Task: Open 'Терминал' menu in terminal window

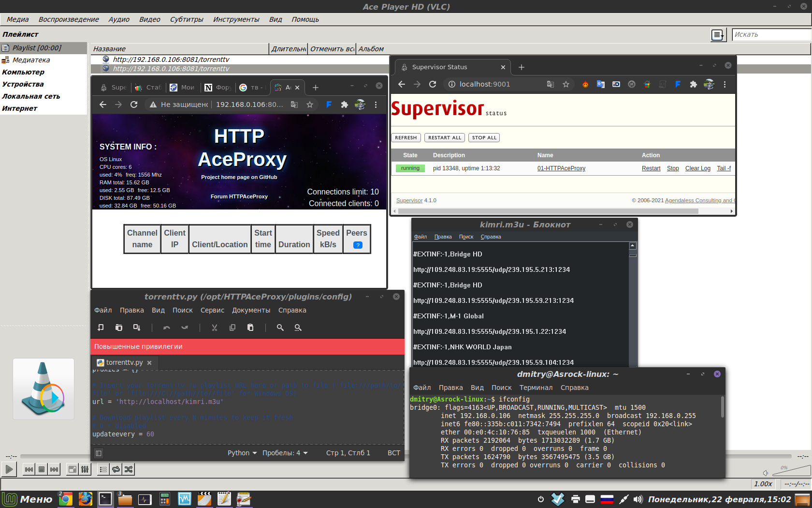Action: tap(536, 388)
